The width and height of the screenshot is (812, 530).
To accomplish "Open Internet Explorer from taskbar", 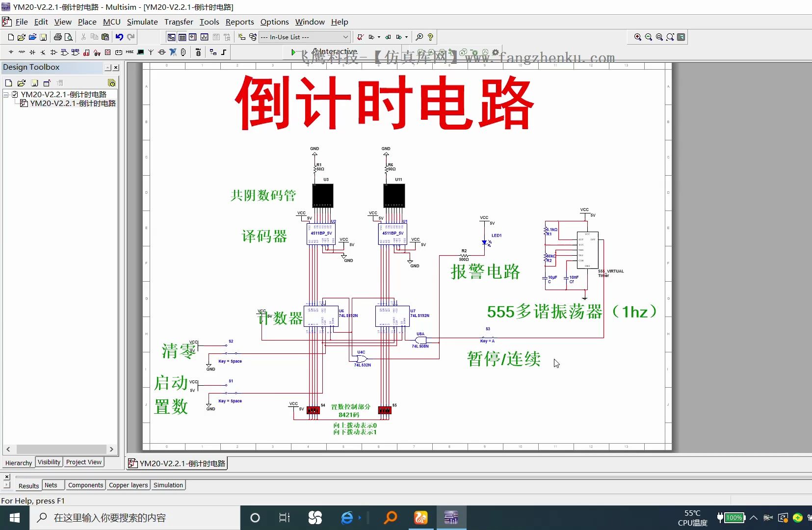I will [347, 518].
